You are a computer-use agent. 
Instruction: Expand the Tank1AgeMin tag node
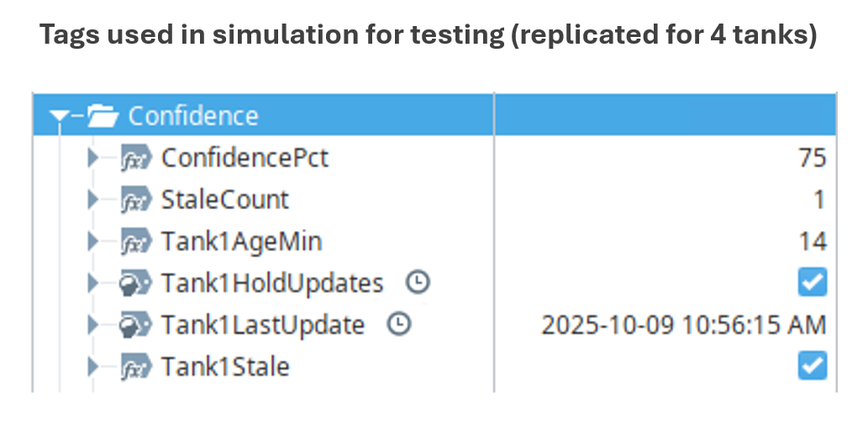pyautogui.click(x=93, y=241)
